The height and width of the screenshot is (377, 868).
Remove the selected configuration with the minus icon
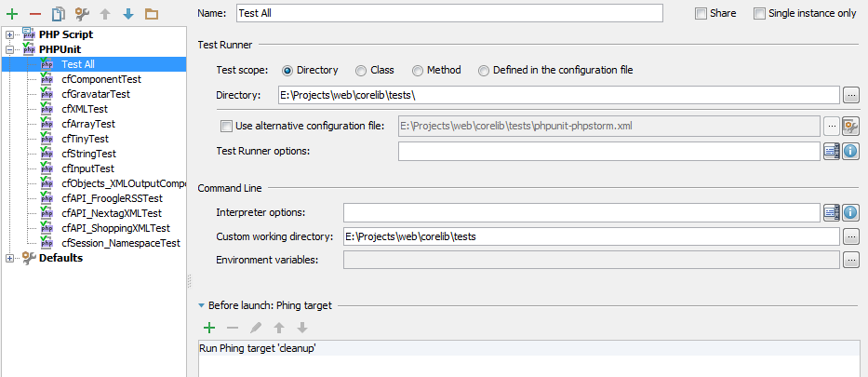click(34, 14)
